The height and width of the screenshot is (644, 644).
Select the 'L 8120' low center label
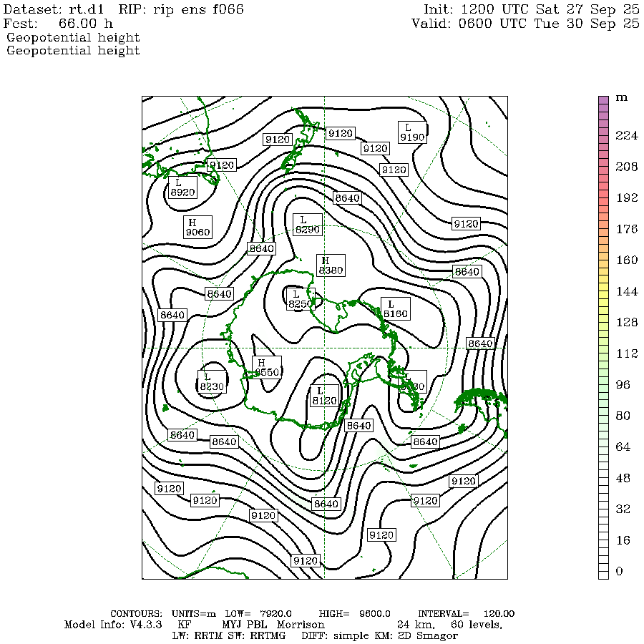[x=324, y=396]
